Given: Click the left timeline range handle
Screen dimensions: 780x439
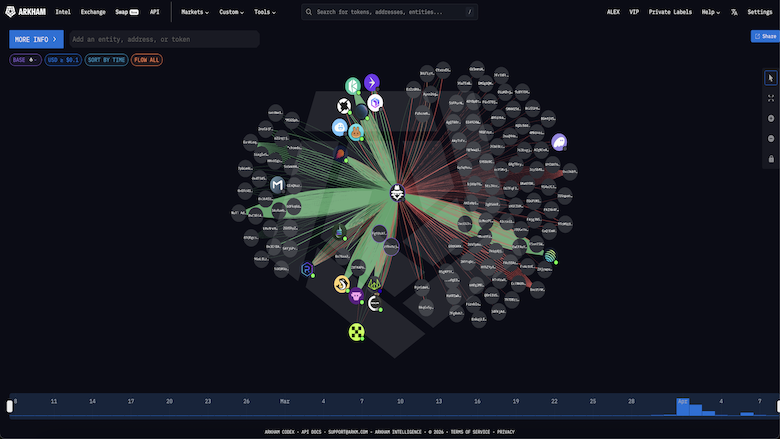Looking at the screenshot, I should click(9, 406).
